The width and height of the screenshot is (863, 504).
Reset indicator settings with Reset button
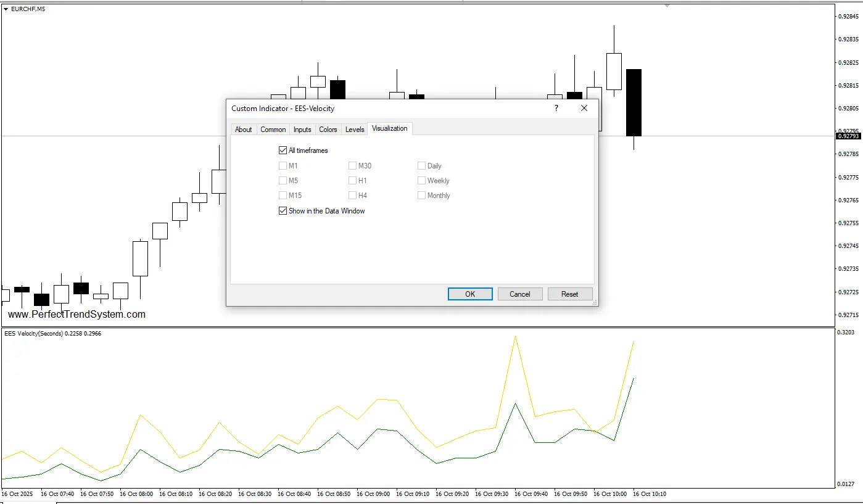click(x=569, y=294)
